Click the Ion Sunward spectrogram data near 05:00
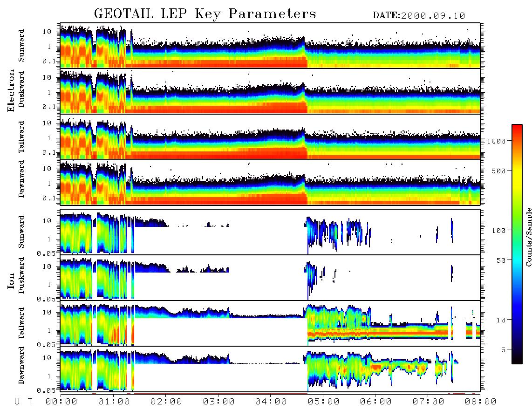532x410 pixels. (322, 232)
